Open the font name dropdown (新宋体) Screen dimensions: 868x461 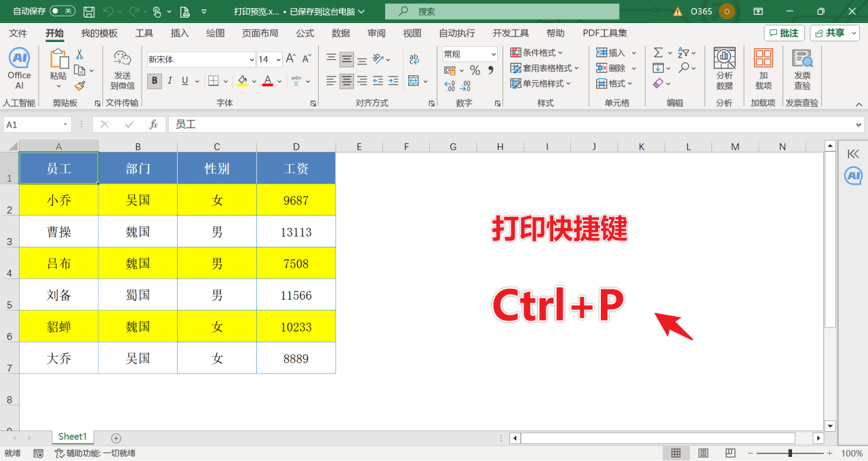coord(251,60)
